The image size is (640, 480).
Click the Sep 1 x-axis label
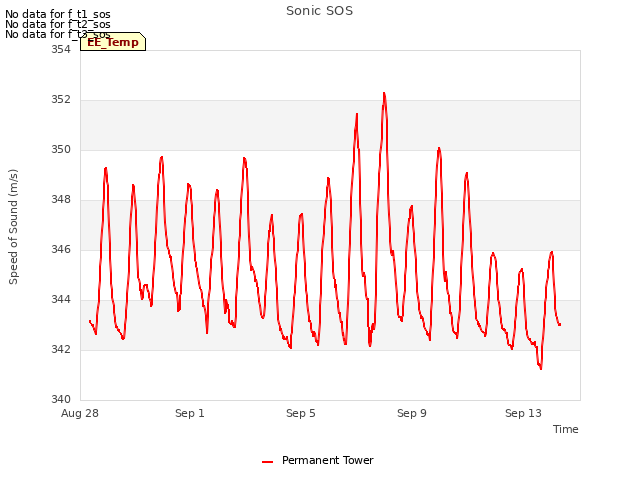point(190,413)
